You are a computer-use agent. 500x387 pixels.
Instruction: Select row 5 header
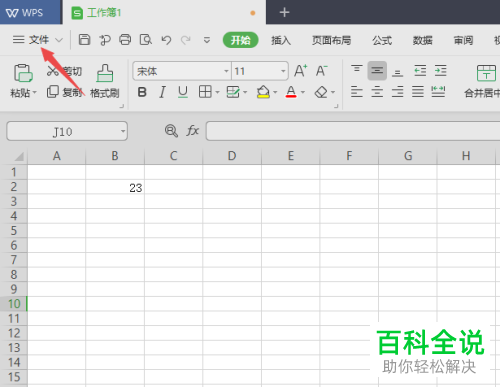[x=14, y=230]
